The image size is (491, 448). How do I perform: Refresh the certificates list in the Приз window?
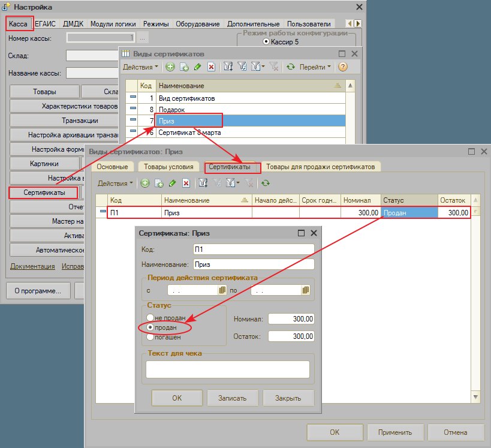pos(266,184)
